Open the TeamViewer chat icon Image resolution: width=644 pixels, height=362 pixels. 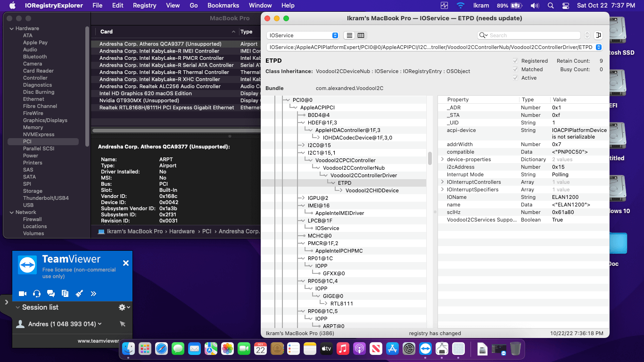(51, 294)
